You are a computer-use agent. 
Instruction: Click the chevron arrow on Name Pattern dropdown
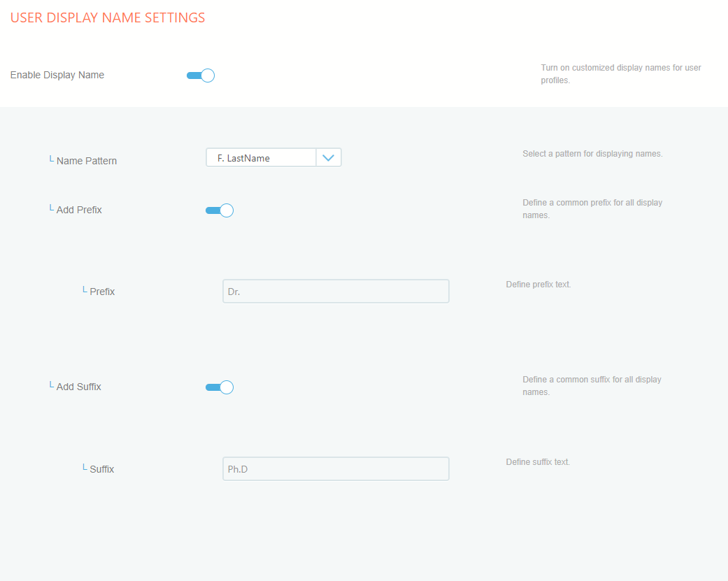tap(329, 158)
